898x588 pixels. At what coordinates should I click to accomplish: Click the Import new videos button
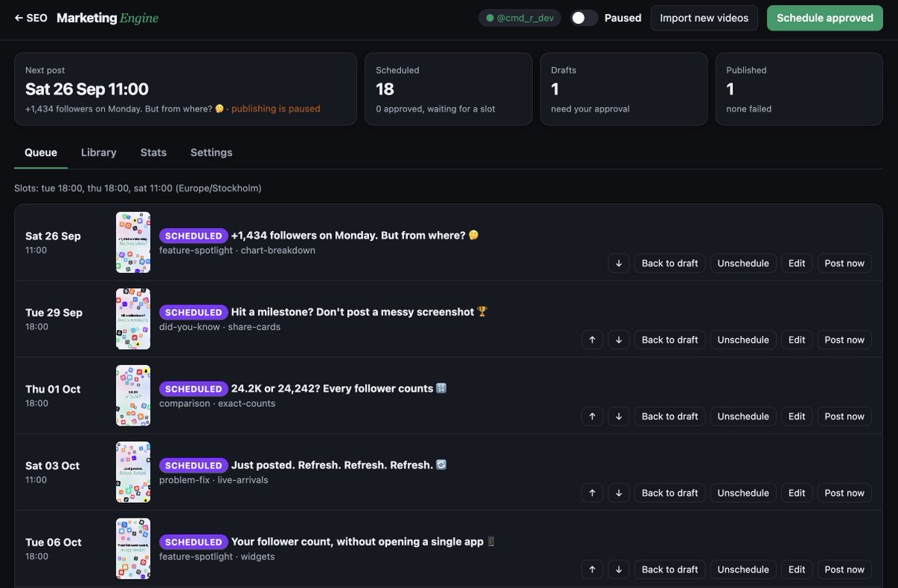click(x=704, y=18)
